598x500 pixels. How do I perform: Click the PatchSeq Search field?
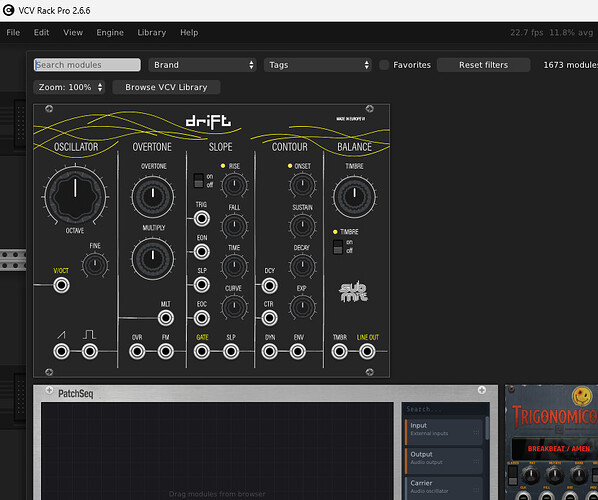445,409
